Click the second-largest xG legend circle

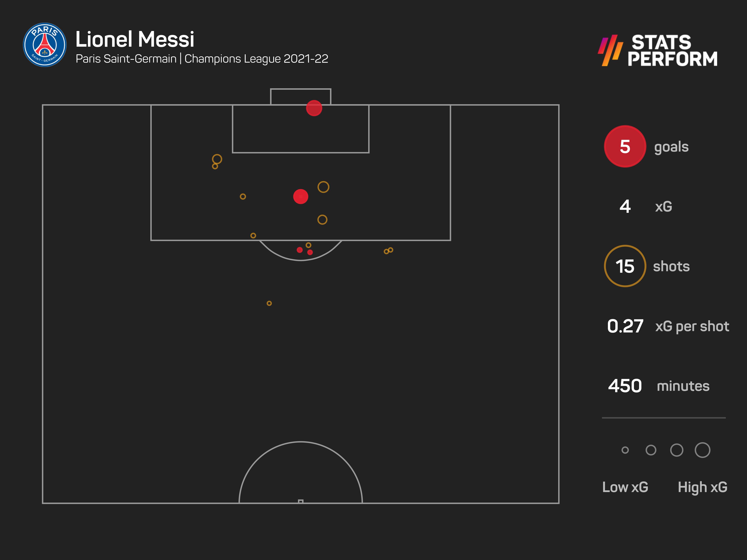(x=677, y=450)
